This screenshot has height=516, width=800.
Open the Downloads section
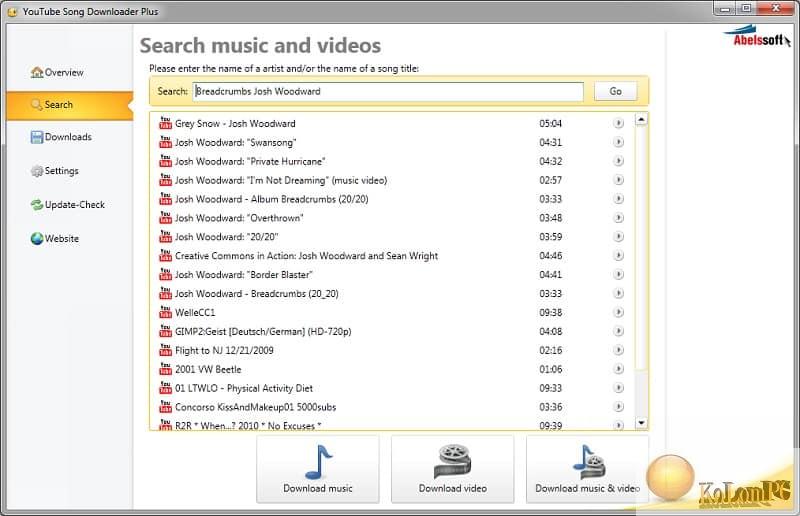[x=61, y=137]
